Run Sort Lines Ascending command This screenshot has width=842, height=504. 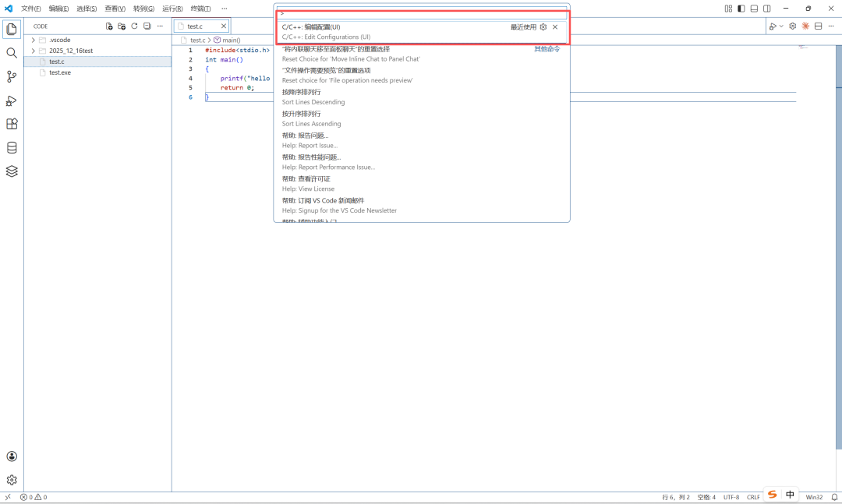pyautogui.click(x=422, y=118)
